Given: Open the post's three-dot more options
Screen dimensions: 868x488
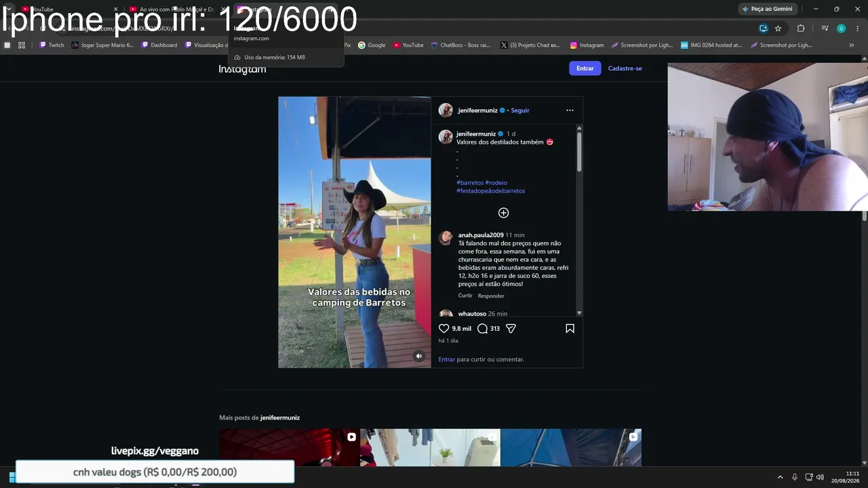Looking at the screenshot, I should click(570, 110).
